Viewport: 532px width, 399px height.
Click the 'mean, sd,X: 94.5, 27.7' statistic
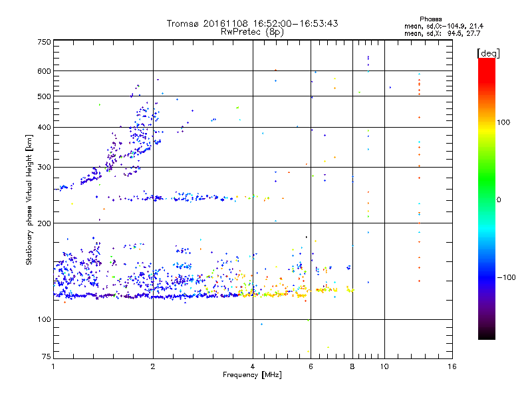pyautogui.click(x=442, y=33)
